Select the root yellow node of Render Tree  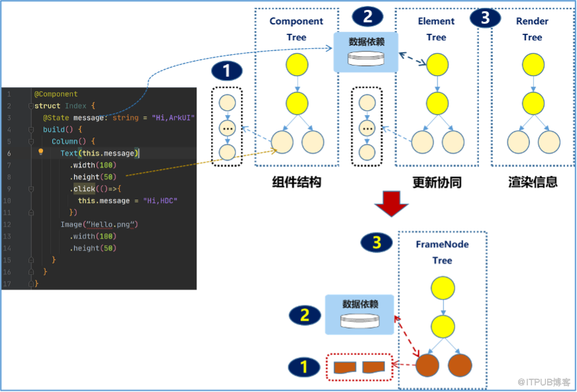[x=533, y=65]
